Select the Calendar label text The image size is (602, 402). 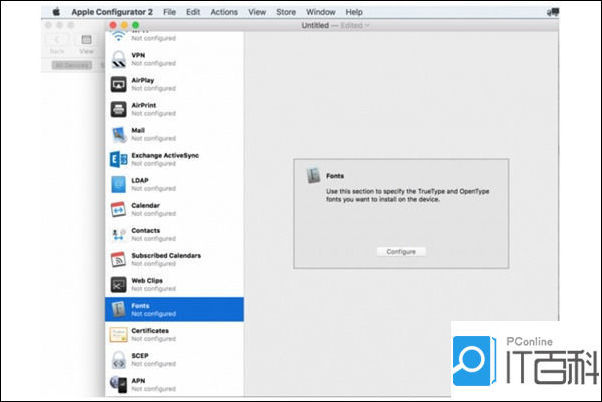pos(146,205)
